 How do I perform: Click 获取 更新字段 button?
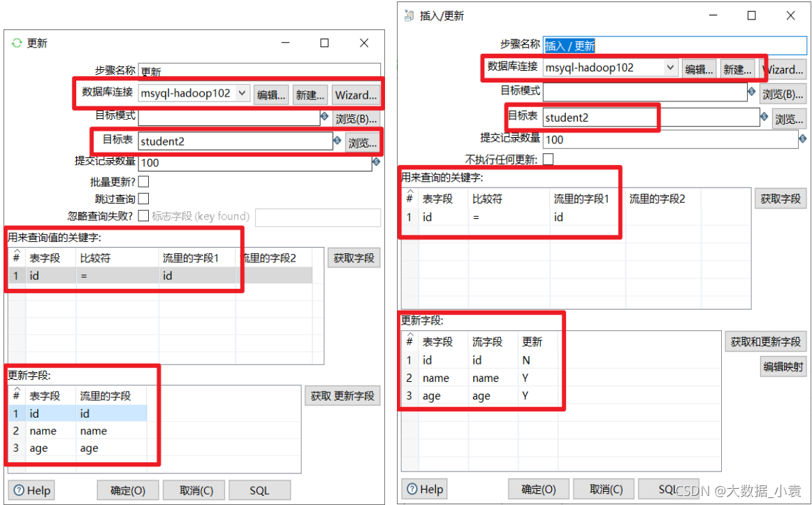click(342, 396)
